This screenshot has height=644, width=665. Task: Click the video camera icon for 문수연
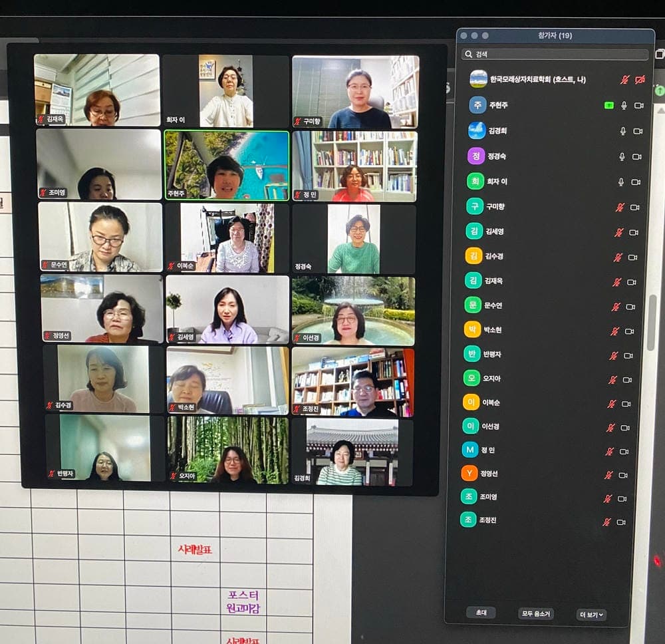[x=630, y=307]
